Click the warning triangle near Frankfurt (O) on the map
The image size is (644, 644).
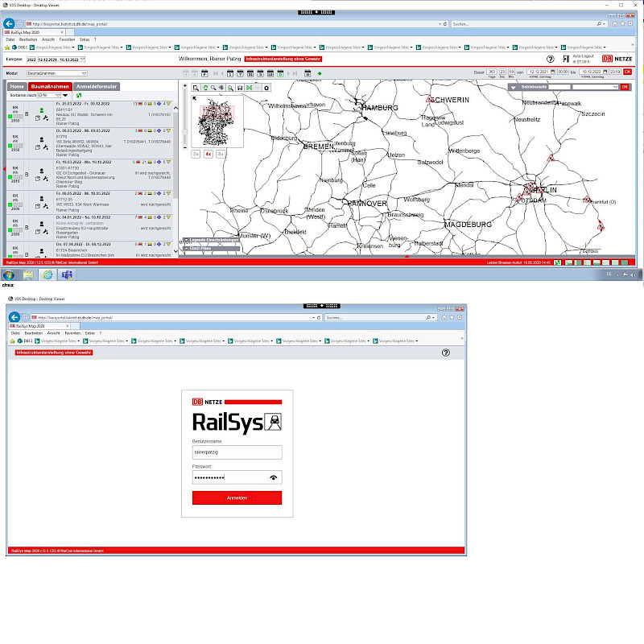click(x=587, y=199)
